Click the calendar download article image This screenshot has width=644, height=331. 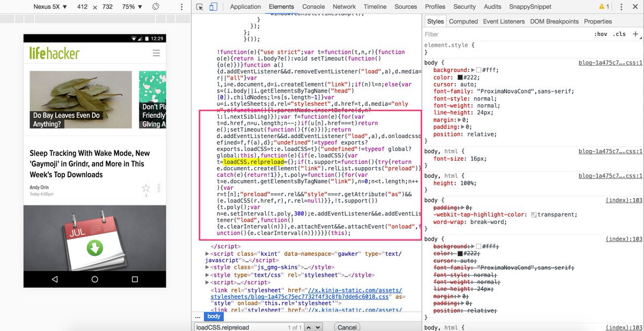[94, 238]
